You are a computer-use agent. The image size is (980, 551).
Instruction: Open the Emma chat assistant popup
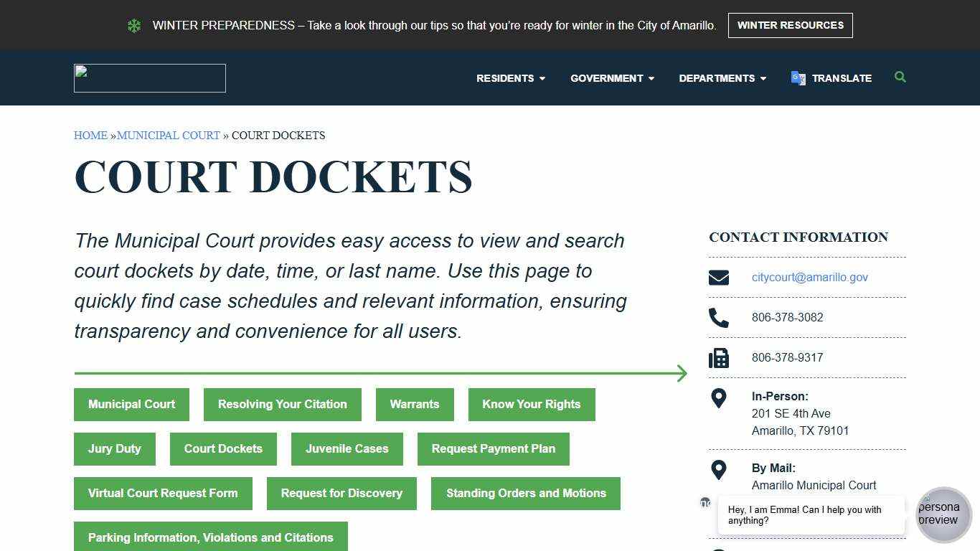click(x=809, y=515)
